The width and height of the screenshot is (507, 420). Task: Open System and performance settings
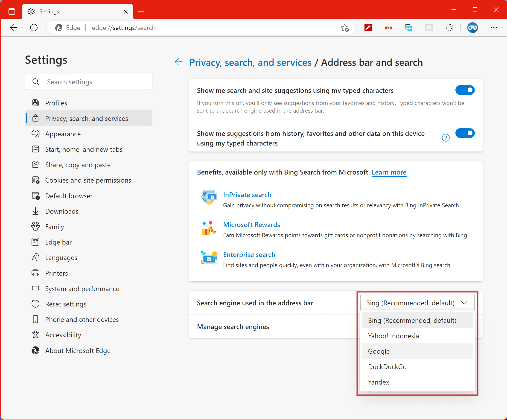[89, 289]
